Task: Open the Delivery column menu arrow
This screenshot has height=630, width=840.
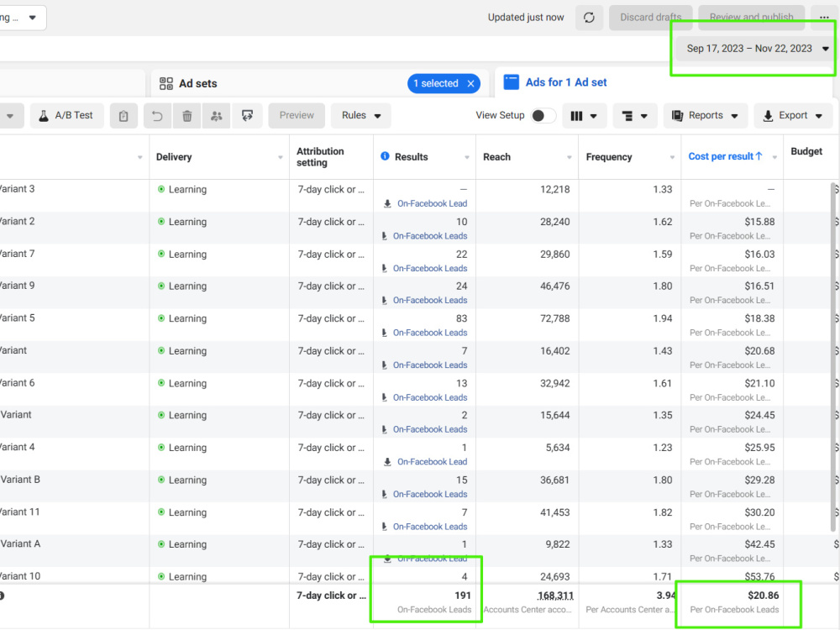Action: (x=281, y=158)
